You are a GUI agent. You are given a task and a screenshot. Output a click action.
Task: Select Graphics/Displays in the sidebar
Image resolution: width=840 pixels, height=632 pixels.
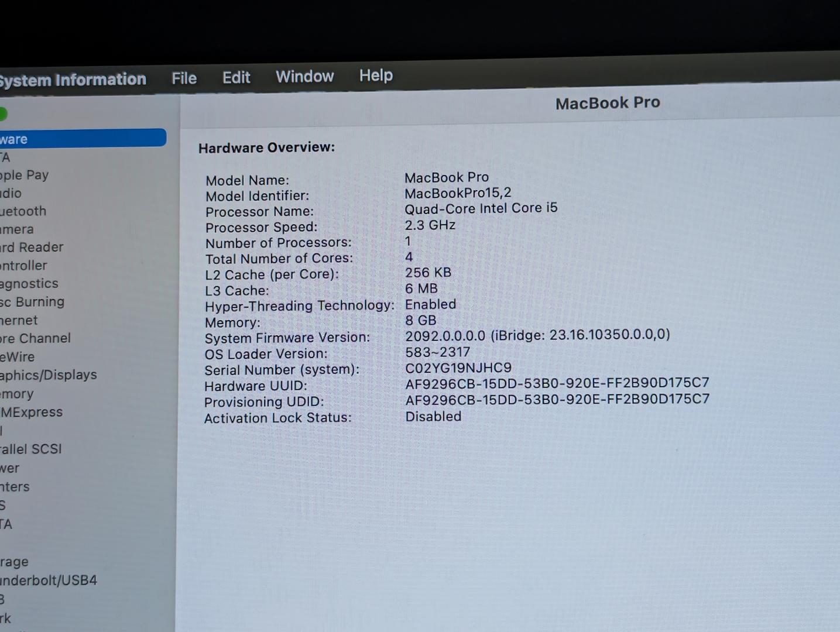49,375
